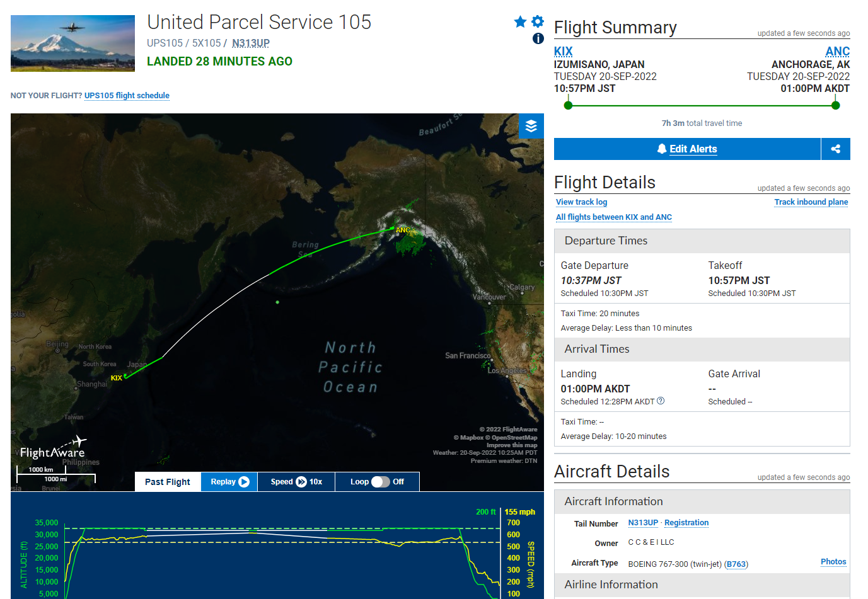Change the Speed 10x setting

point(296,482)
